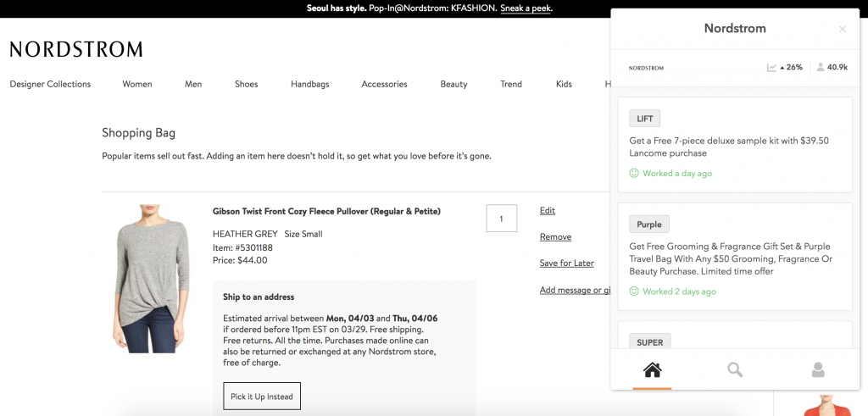This screenshot has height=416, width=868.
Task: Follow the Sneak a peek link
Action: [x=526, y=8]
